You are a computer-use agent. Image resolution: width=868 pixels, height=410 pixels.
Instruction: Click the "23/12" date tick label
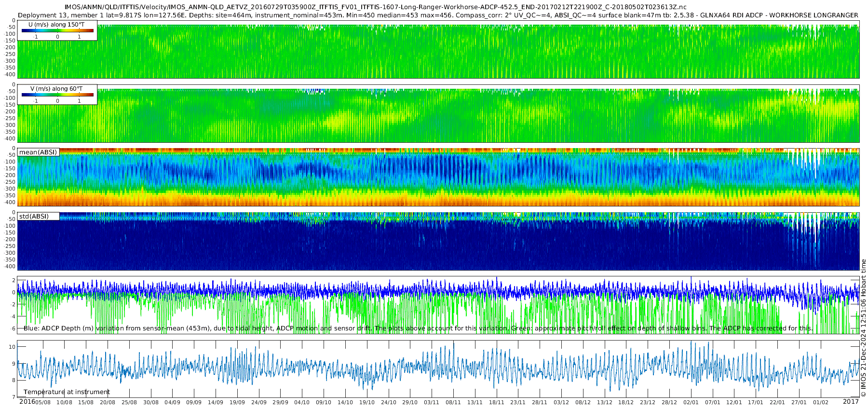pos(648,403)
